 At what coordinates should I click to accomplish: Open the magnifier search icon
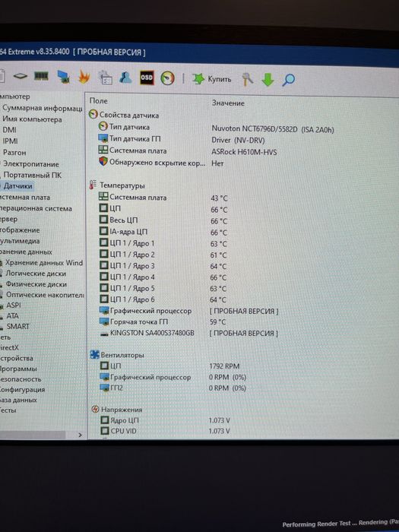pyautogui.click(x=288, y=80)
